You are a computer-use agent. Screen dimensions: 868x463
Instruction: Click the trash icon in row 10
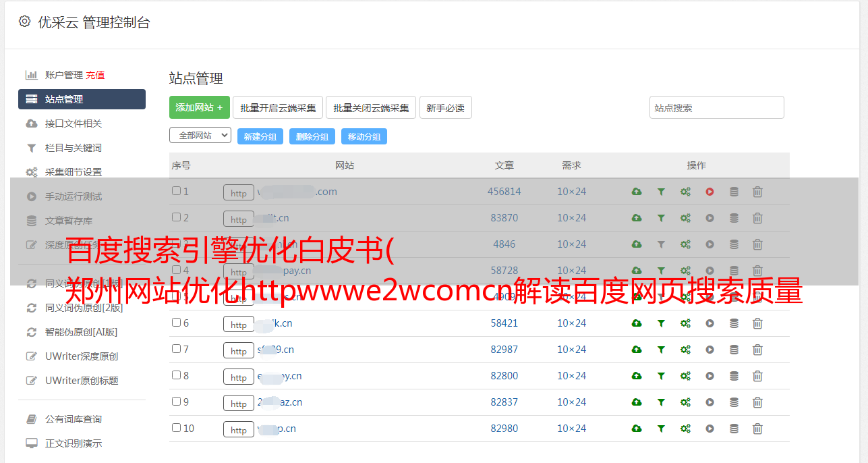(757, 429)
